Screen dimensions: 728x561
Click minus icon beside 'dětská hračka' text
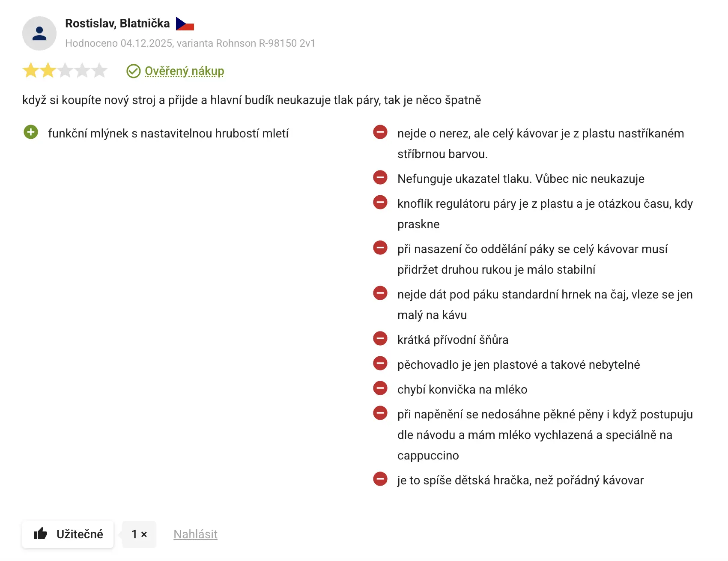click(380, 479)
